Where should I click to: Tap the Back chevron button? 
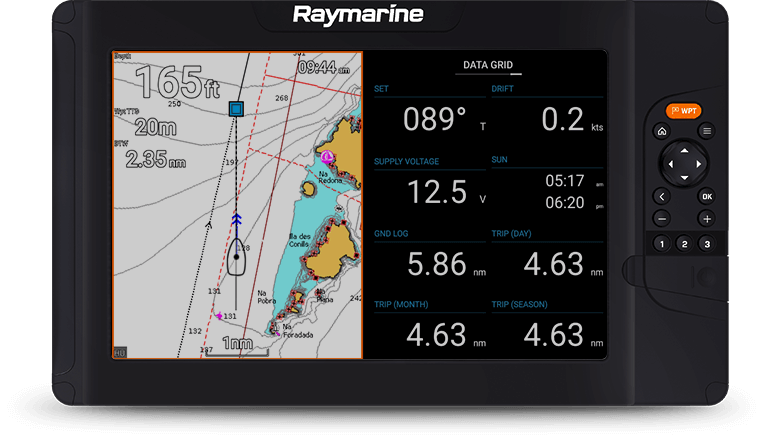[x=662, y=197]
